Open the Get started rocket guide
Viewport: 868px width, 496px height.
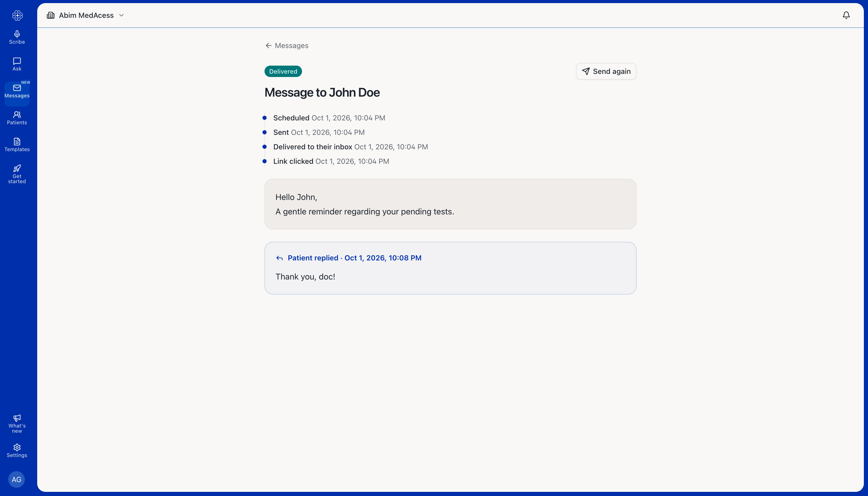click(x=17, y=174)
